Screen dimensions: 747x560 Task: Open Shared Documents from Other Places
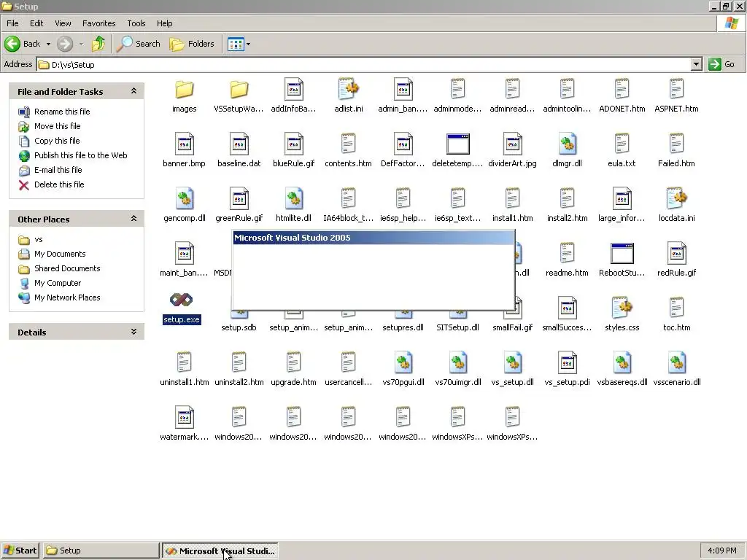[67, 268]
